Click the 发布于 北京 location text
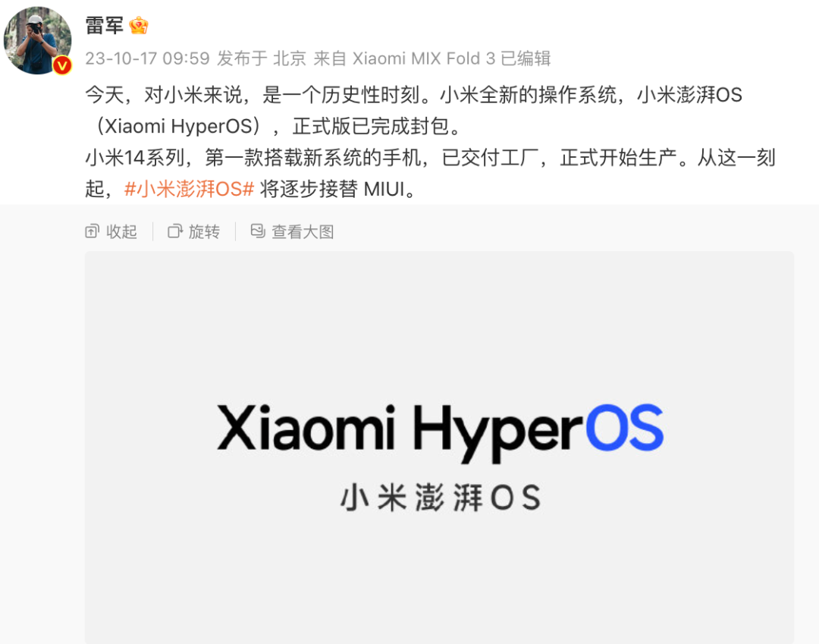 click(x=262, y=58)
